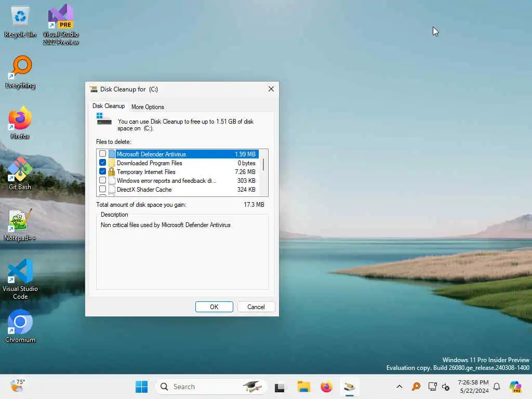
Task: Click the 0 bytes size value
Action: 247,163
